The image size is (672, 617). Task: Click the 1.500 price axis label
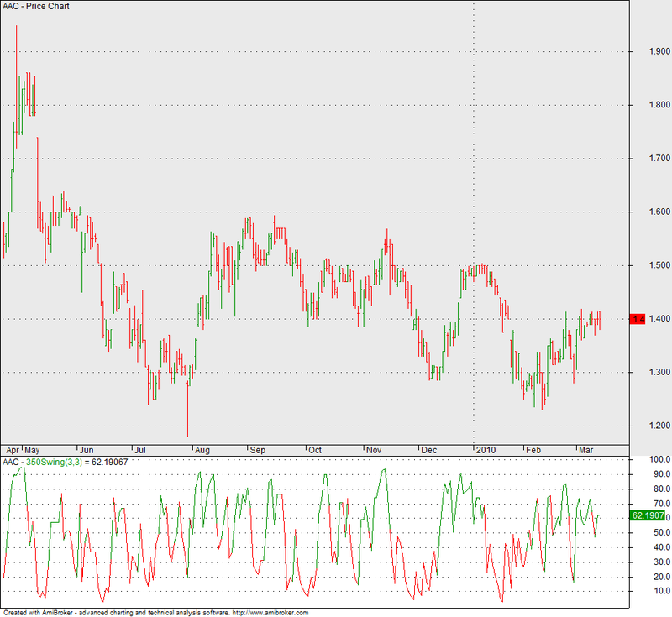coord(659,265)
